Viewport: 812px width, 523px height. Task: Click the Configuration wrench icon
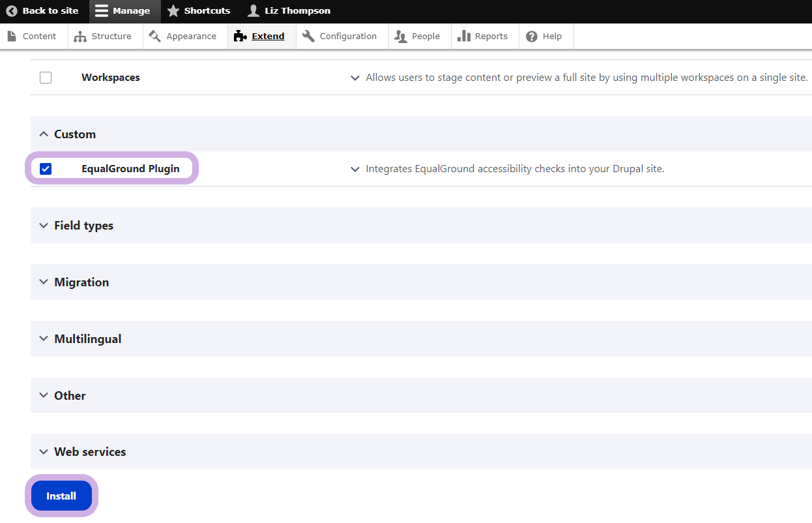[x=308, y=37]
